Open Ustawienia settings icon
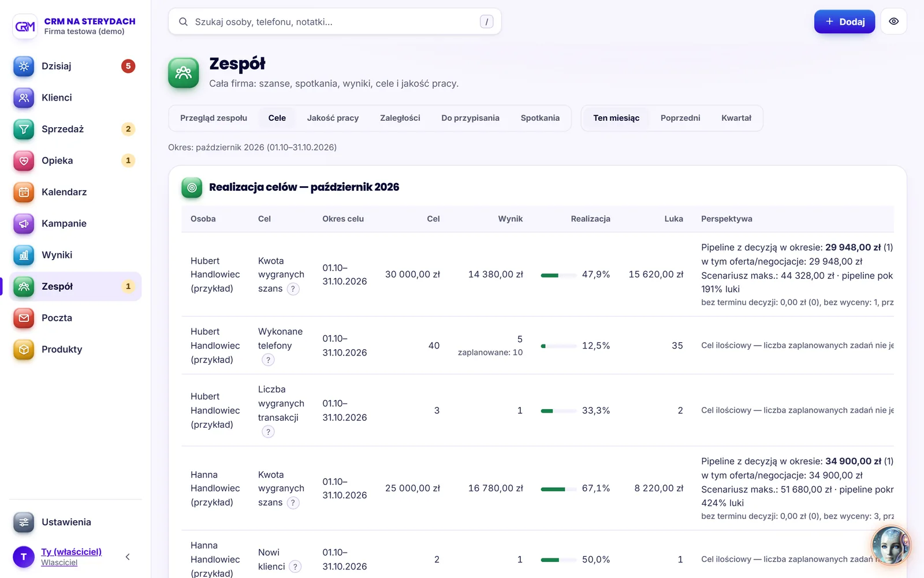Viewport: 924px width, 578px height. click(x=24, y=522)
